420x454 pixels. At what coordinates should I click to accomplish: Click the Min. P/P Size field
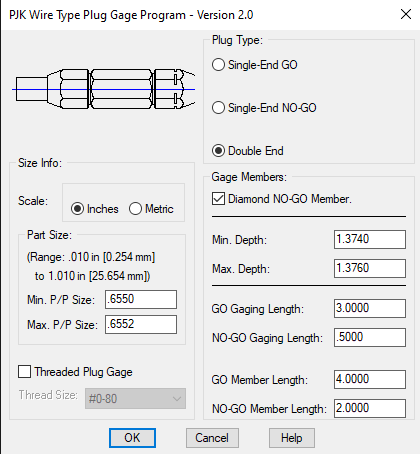tap(141, 299)
